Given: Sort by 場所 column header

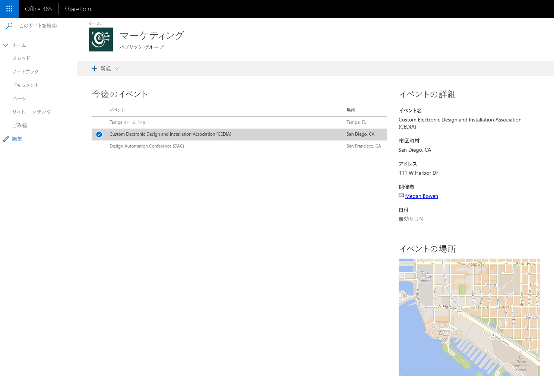Looking at the screenshot, I should (x=351, y=110).
